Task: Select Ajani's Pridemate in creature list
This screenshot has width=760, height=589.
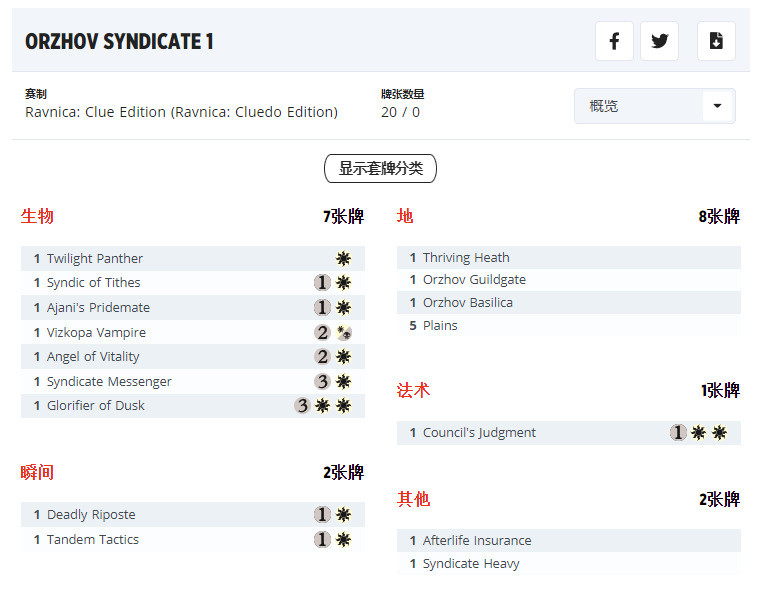Action: pyautogui.click(x=98, y=308)
